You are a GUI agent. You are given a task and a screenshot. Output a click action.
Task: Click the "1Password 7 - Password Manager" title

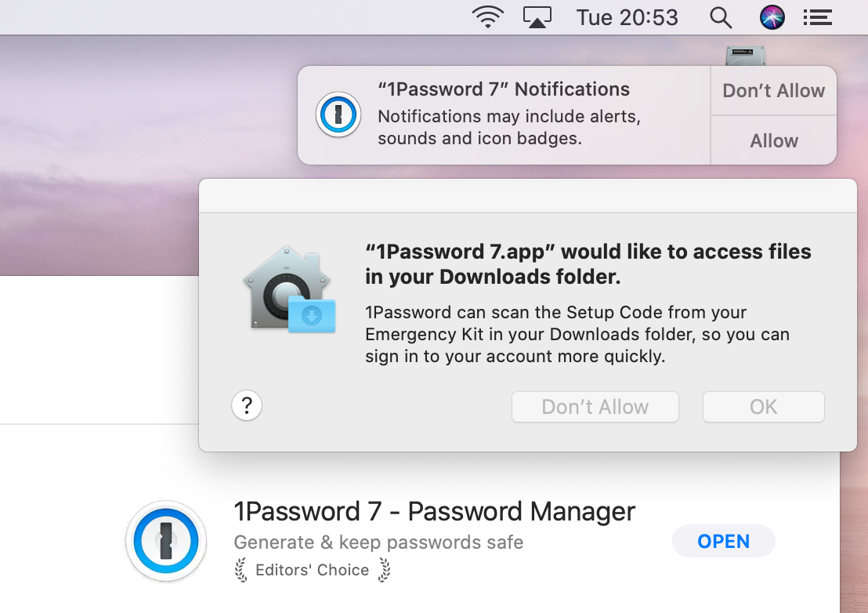coord(434,511)
